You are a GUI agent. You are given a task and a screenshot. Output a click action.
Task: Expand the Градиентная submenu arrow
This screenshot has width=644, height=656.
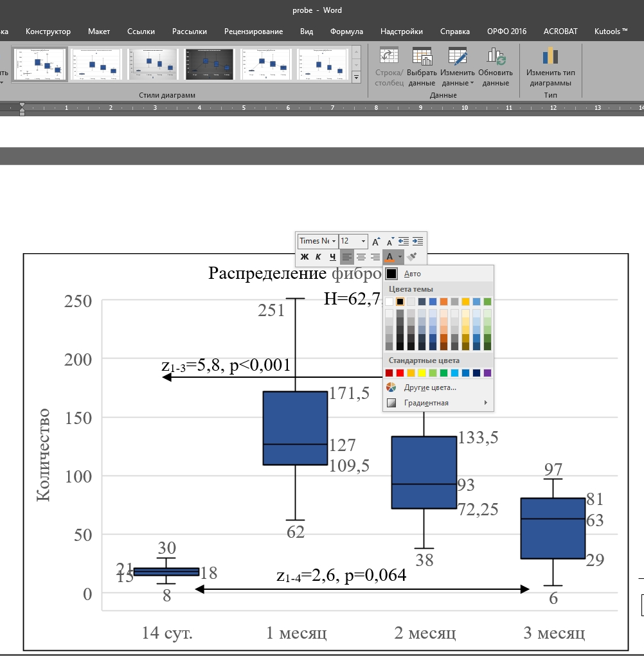coord(485,402)
